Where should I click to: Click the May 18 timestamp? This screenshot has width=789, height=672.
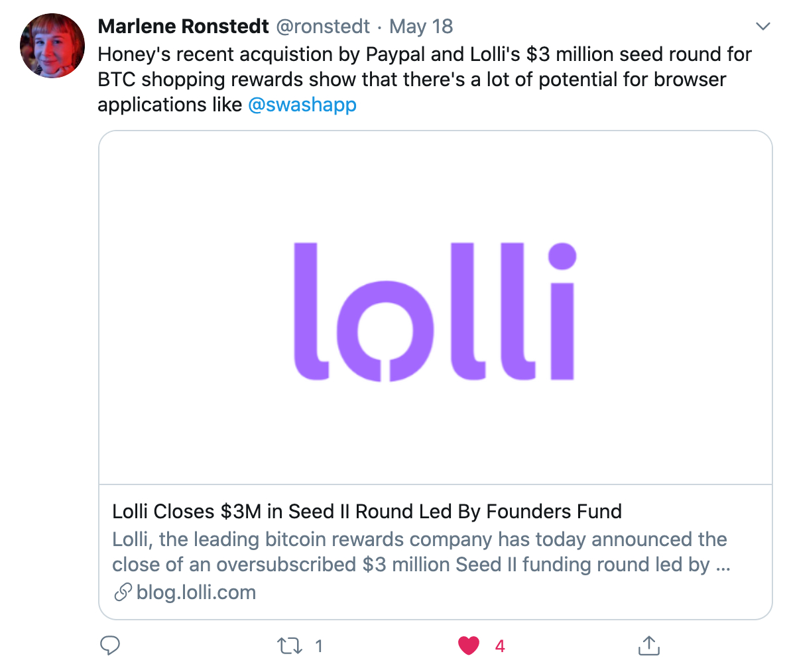click(x=421, y=27)
